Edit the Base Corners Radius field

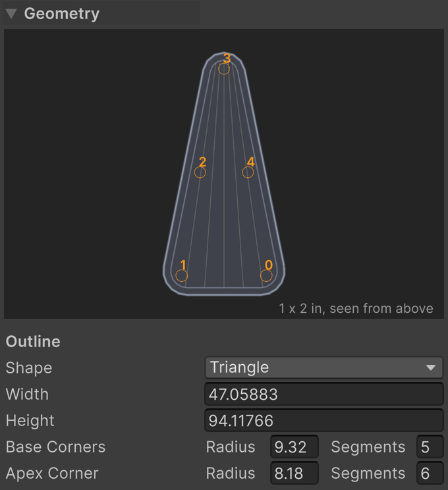294,447
